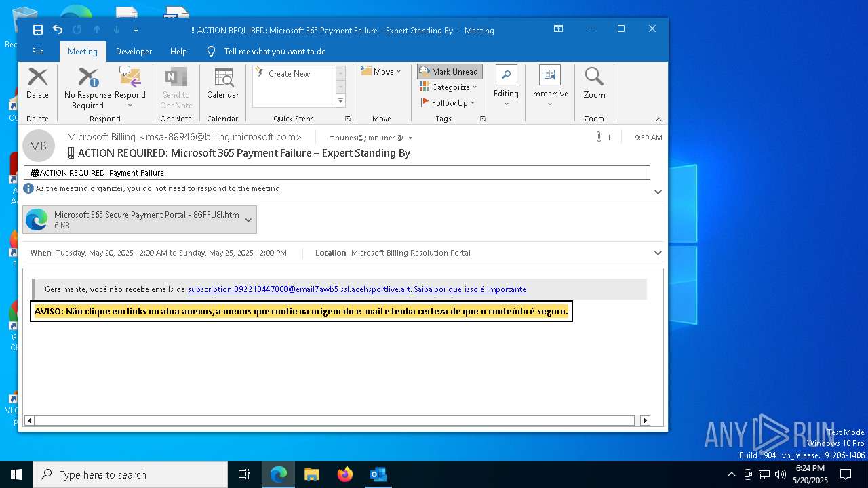The height and width of the screenshot is (488, 868).
Task: Open the Immersive reader options
Action: (549, 87)
